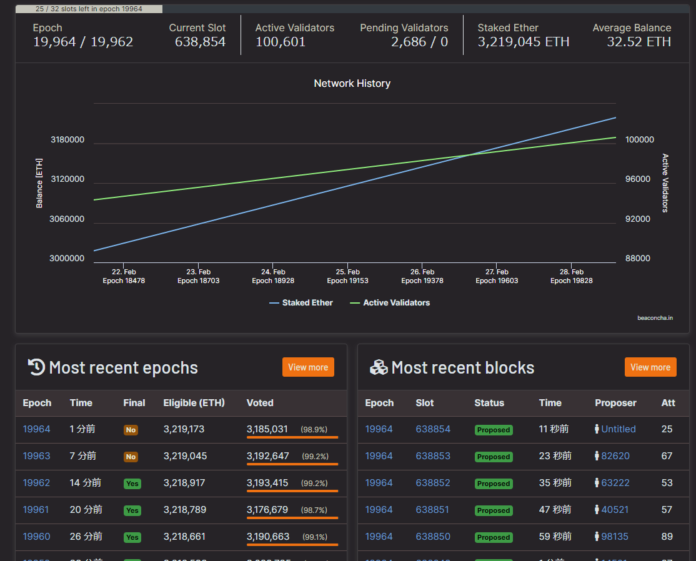The image size is (696, 561).
Task: Click the person icon beside proposer 82620
Action: coord(596,456)
